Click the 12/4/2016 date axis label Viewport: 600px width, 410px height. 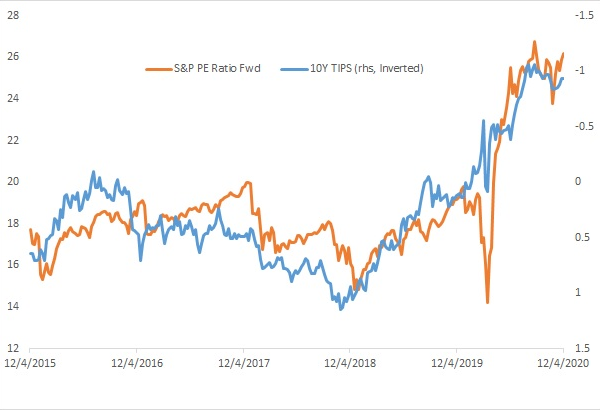point(136,362)
